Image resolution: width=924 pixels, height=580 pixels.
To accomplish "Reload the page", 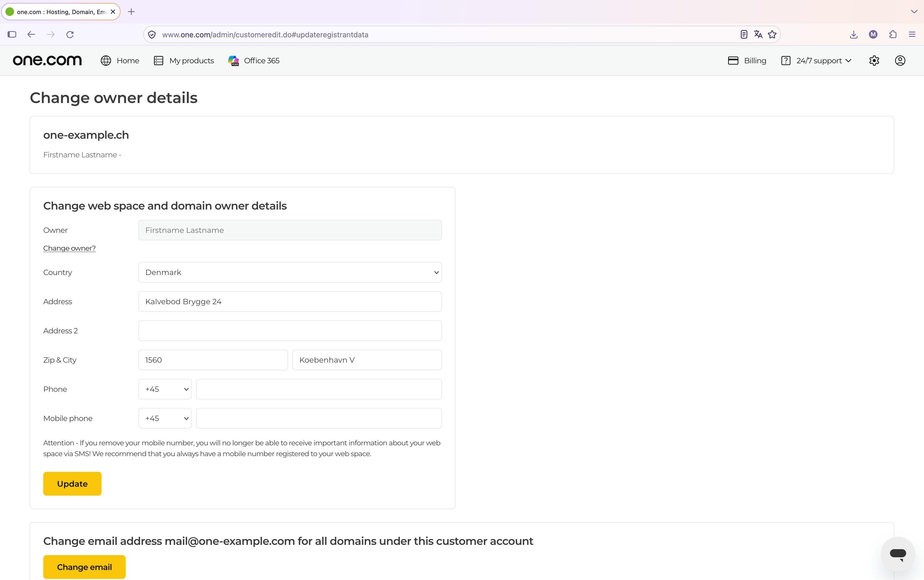I will point(70,35).
